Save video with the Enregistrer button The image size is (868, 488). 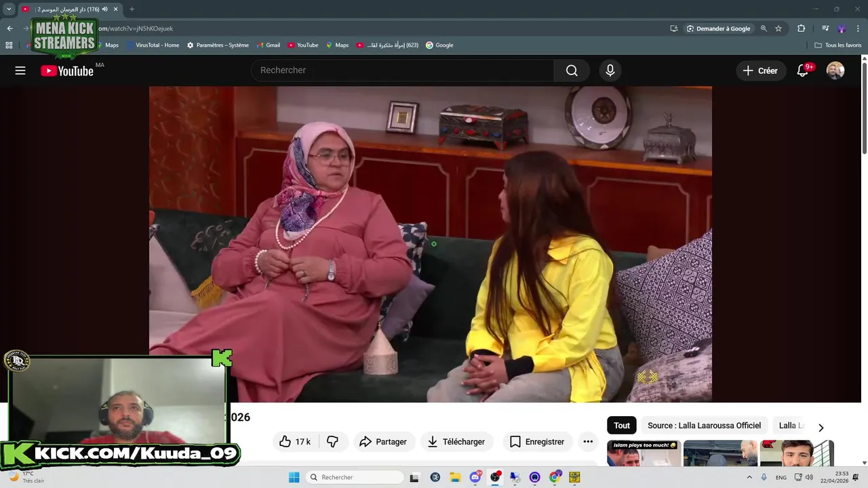pos(537,442)
